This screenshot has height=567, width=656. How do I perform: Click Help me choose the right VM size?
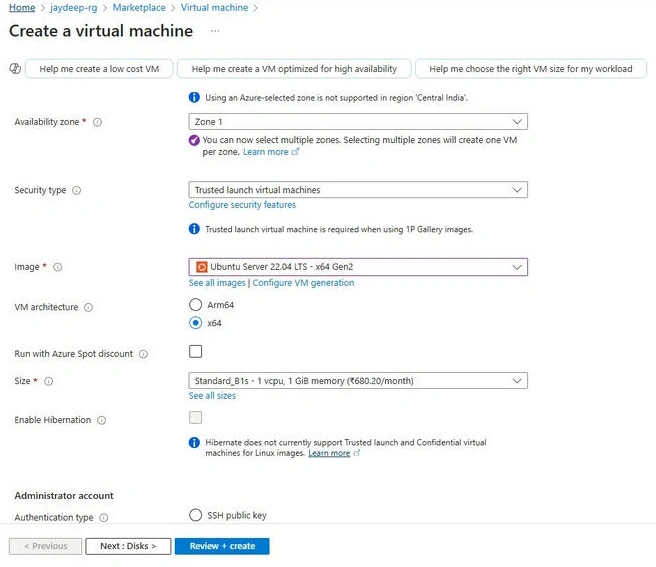pos(531,69)
